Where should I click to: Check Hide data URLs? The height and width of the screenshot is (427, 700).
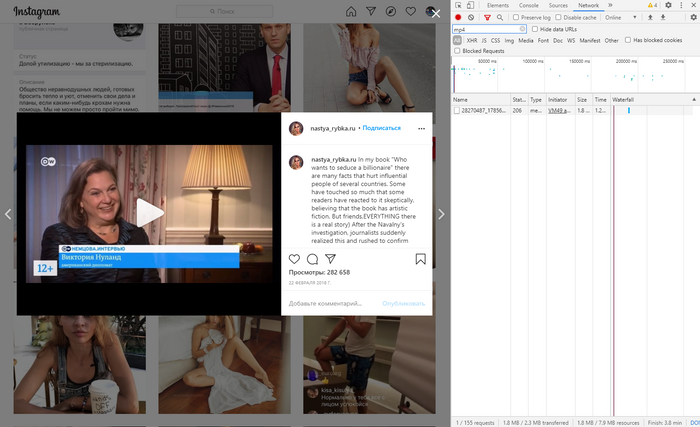tap(535, 29)
